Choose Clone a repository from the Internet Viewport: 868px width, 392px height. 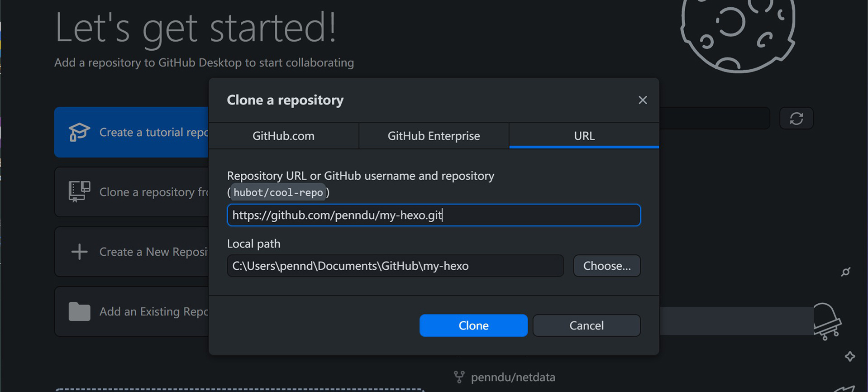[132, 192]
